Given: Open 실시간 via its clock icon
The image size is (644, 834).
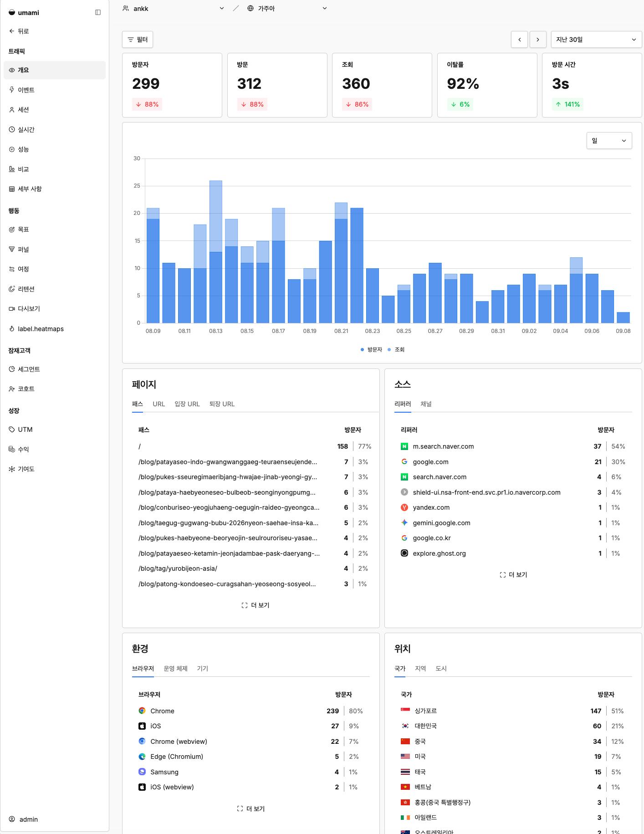Looking at the screenshot, I should pyautogui.click(x=12, y=129).
